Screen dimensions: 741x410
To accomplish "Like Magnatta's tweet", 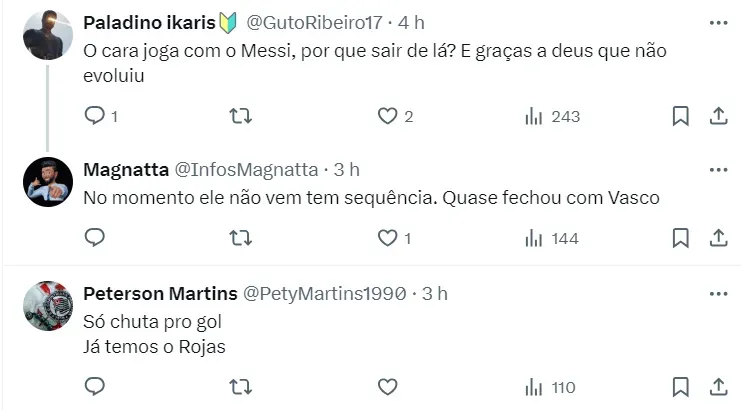I will pyautogui.click(x=387, y=238).
